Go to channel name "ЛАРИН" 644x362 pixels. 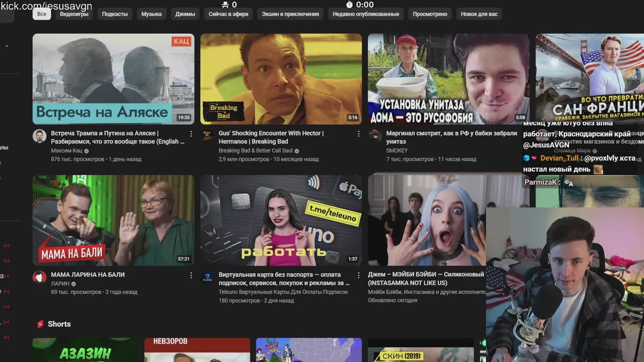(x=60, y=284)
